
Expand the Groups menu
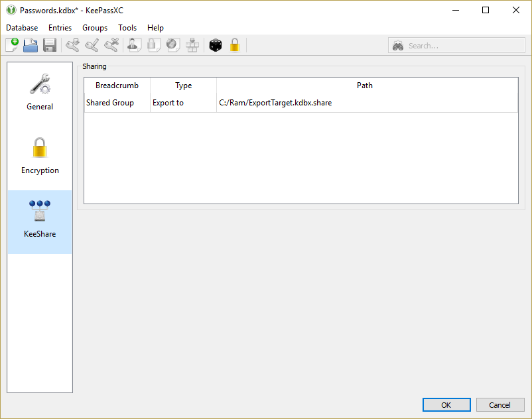[x=95, y=28]
